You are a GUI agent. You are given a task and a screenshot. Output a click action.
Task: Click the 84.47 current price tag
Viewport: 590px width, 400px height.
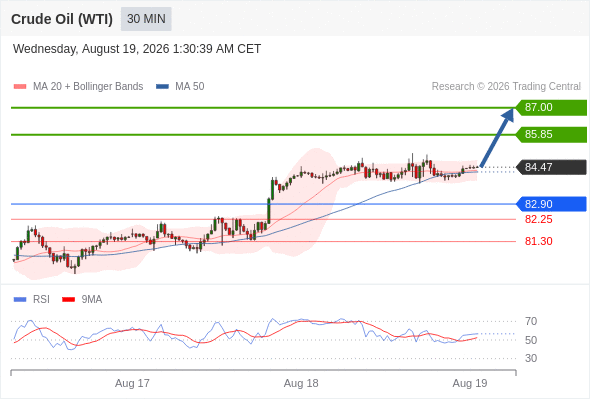[x=551, y=167]
